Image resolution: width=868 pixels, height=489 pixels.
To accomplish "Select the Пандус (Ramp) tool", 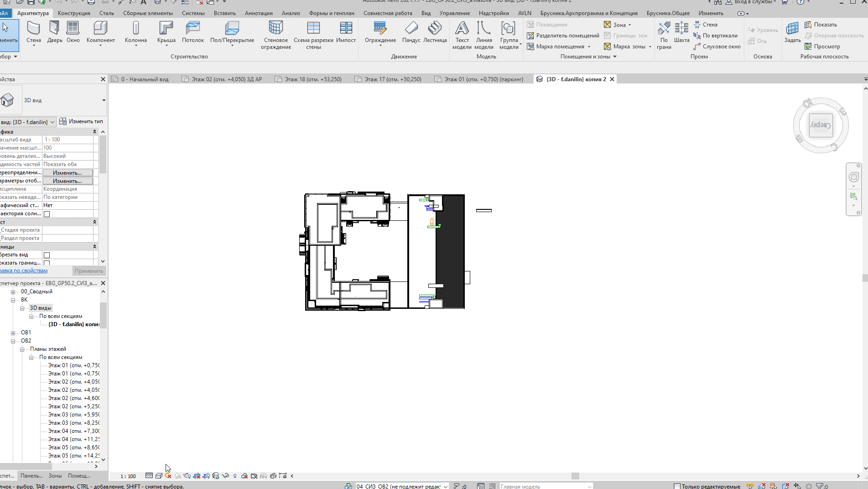I will tap(411, 32).
